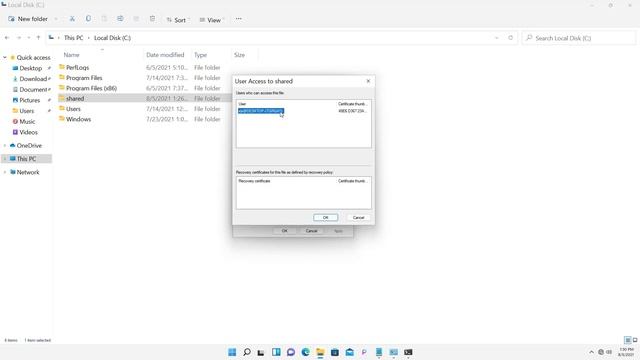Click the Cut scissors icon
Viewport: 640px width, 360px height.
72,19
